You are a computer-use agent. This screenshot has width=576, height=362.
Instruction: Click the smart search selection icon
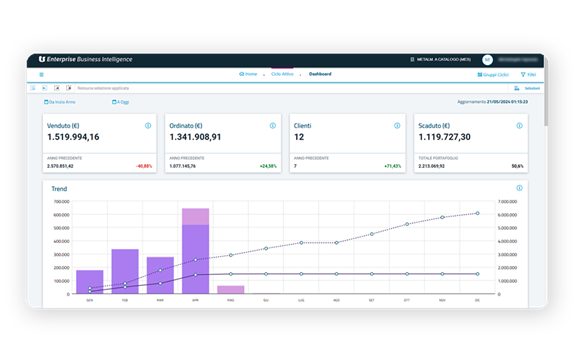coord(33,88)
